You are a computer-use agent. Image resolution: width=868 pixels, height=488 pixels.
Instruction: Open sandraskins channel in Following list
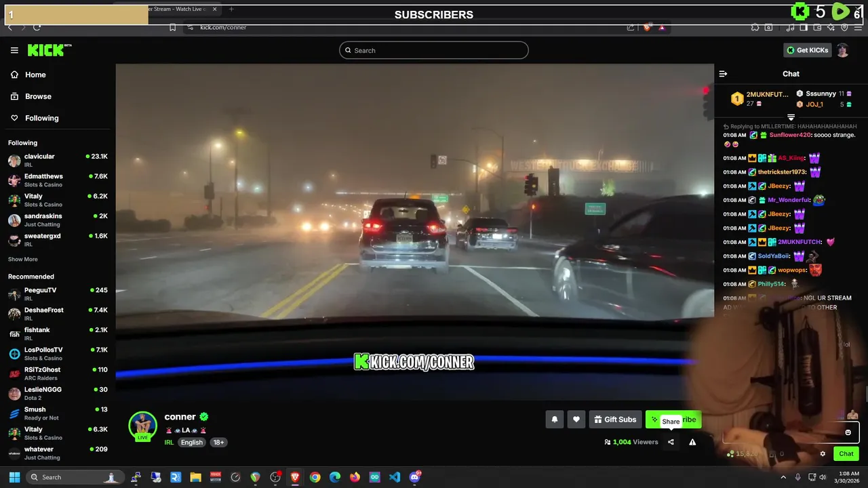(58, 220)
